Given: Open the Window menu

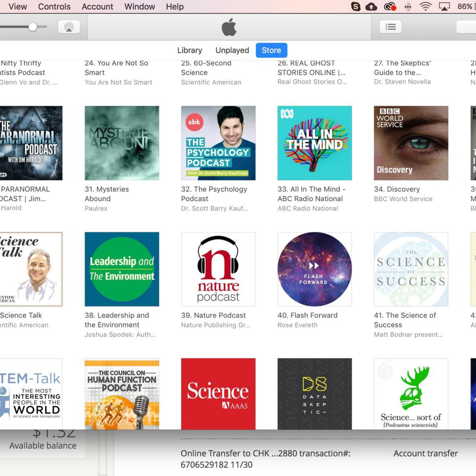Looking at the screenshot, I should click(140, 7).
